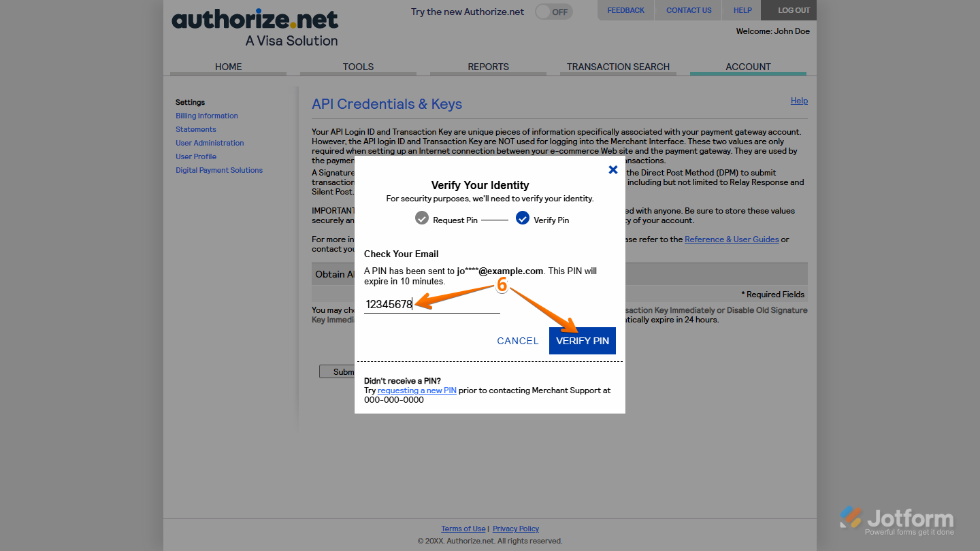Click the completed Request Pin step checkmark
This screenshot has width=980, height=551.
click(x=422, y=218)
